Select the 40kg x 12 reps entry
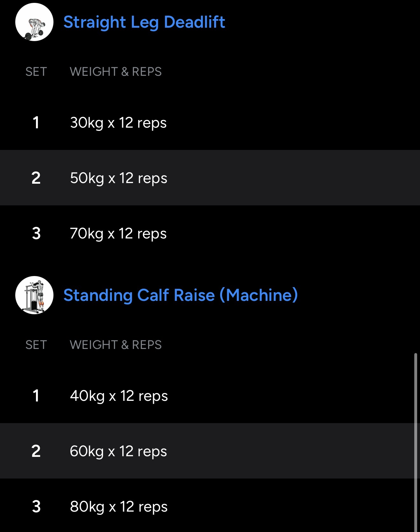 tap(119, 396)
